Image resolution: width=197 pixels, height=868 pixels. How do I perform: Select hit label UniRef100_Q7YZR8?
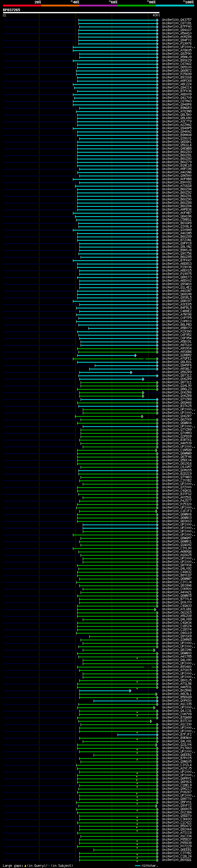click(176, 399)
